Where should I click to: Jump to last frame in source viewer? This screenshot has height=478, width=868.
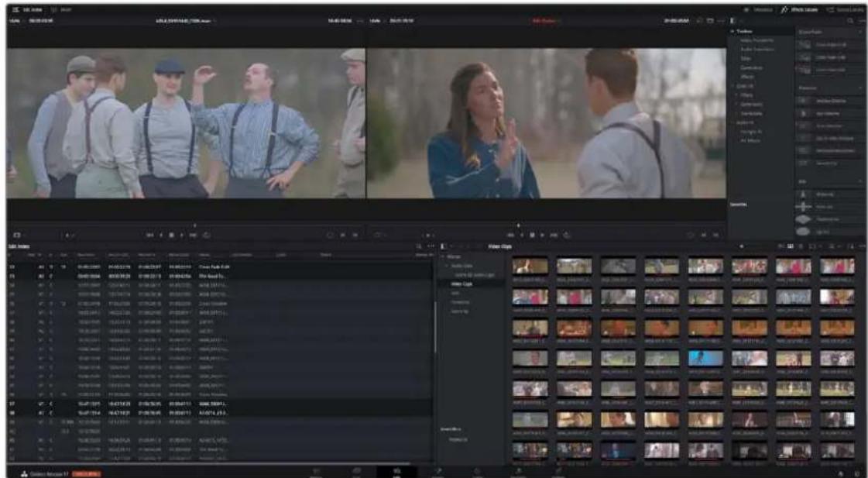[194, 236]
